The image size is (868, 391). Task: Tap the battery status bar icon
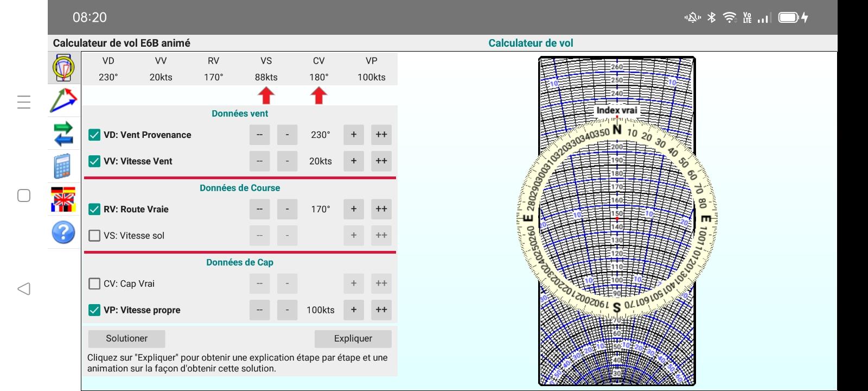tap(789, 17)
